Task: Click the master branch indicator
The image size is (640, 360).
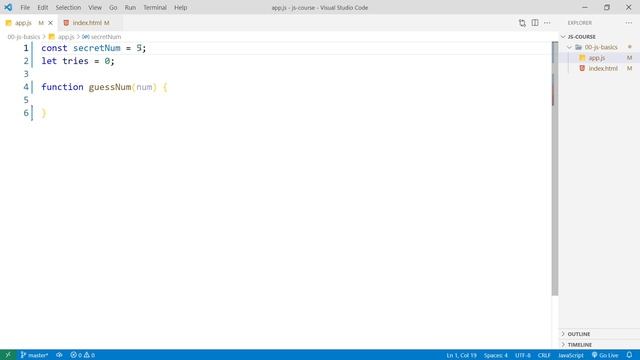Action: coord(34,355)
